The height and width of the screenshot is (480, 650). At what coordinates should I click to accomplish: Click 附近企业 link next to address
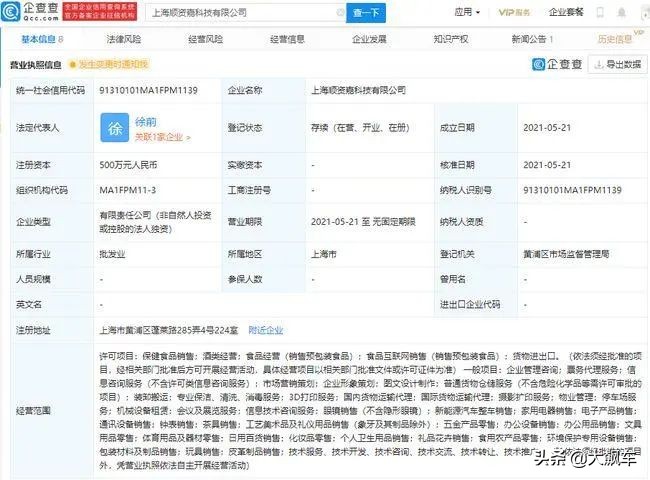tap(266, 330)
